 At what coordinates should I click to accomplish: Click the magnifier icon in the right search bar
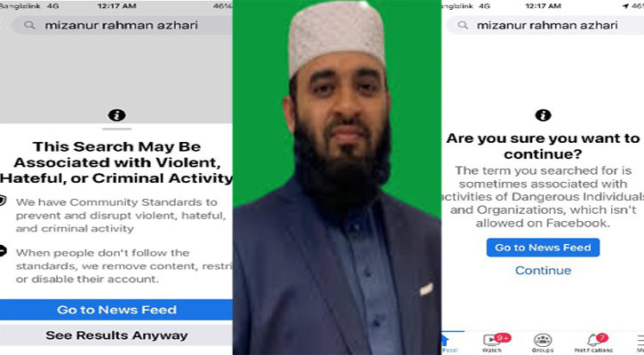pyautogui.click(x=463, y=25)
